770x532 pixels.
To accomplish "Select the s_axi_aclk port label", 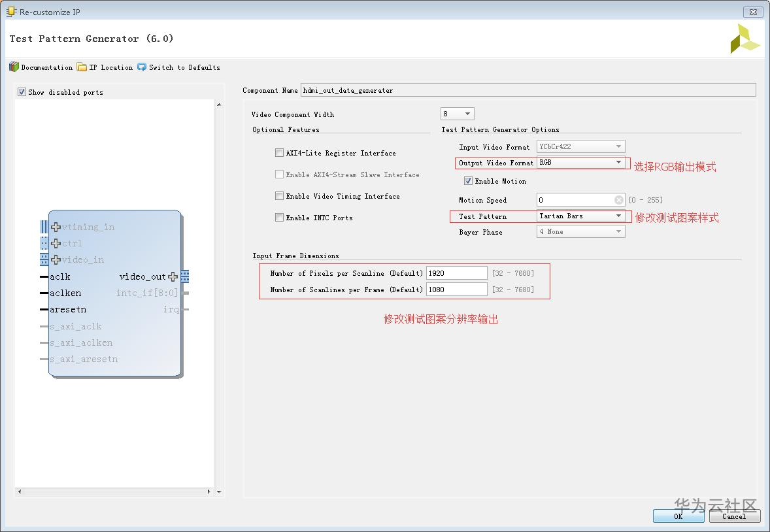I will coord(76,326).
